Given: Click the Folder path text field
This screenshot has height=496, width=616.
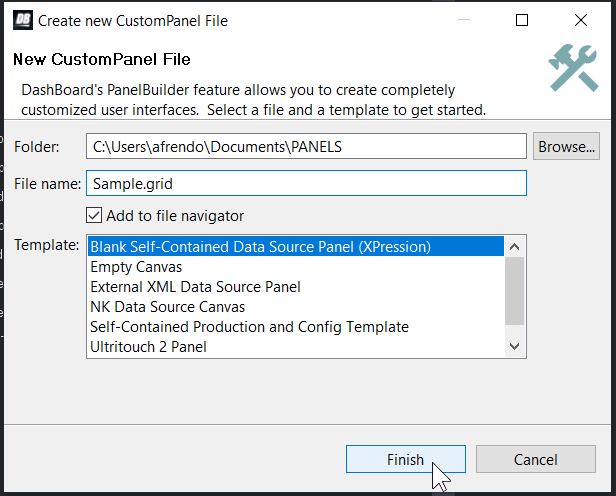Looking at the screenshot, I should coord(305,147).
